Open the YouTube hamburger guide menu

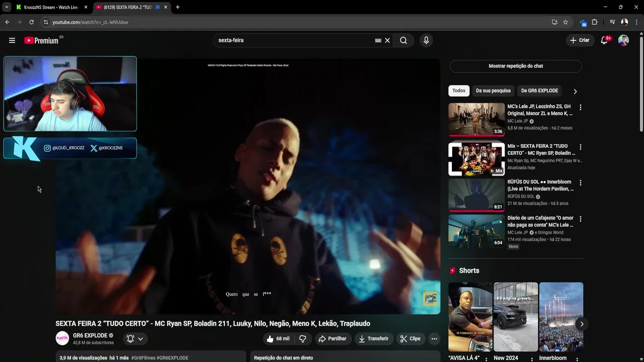click(12, 40)
